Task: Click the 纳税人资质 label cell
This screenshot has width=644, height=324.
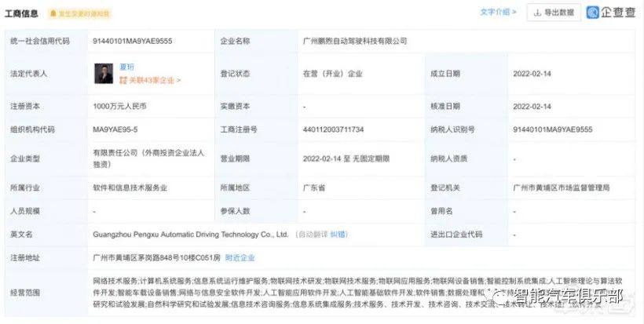Action: click(x=467, y=158)
